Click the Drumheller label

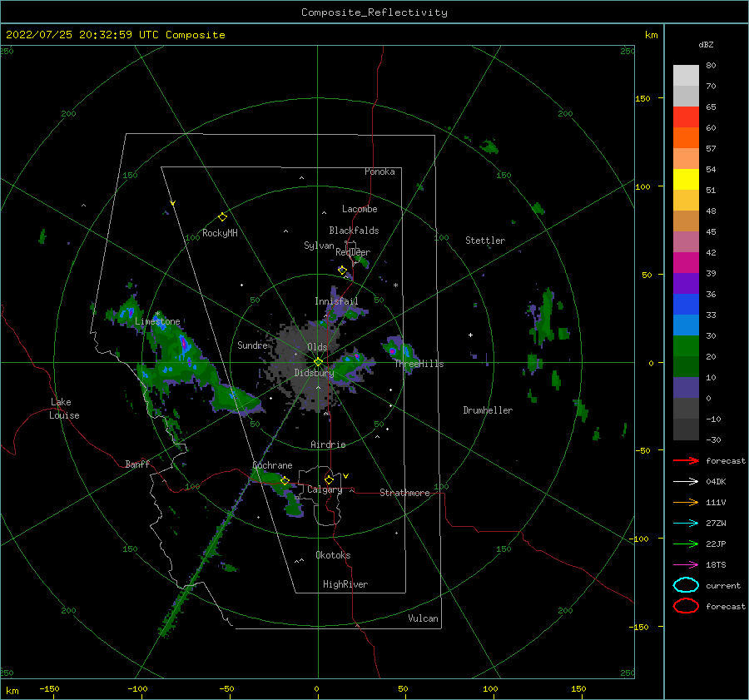[488, 410]
